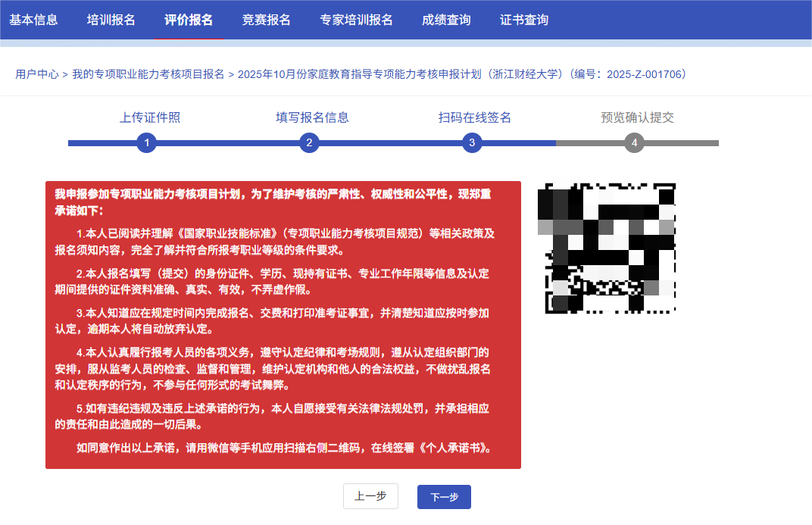The width and height of the screenshot is (812, 525).
Task: Select step 2 circle marker
Action: tap(309, 142)
